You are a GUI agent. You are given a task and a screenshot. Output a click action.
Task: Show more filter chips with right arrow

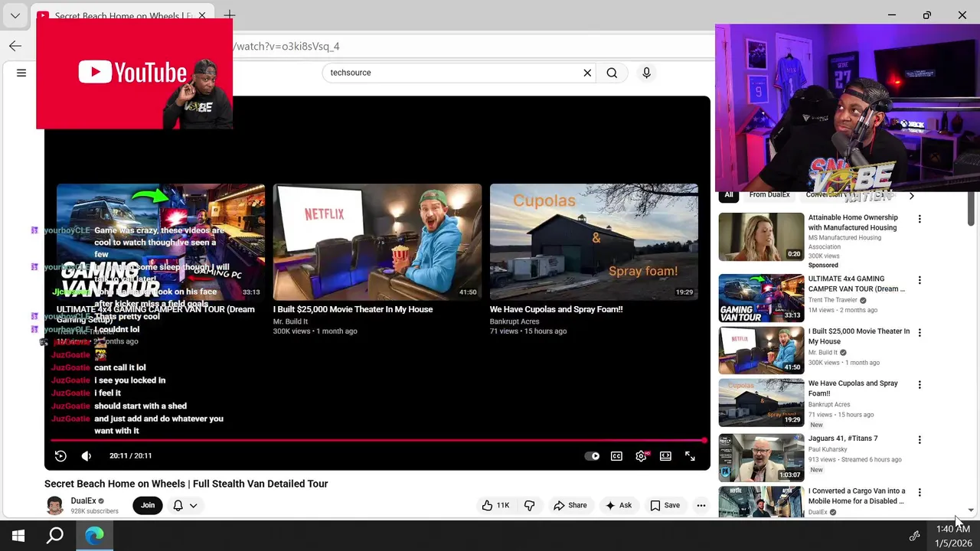911,196
